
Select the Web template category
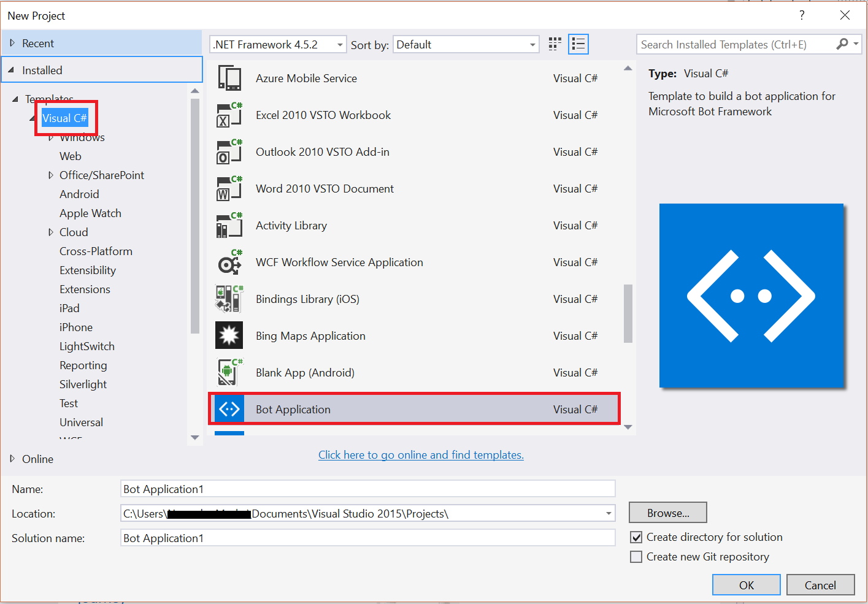[x=71, y=156]
